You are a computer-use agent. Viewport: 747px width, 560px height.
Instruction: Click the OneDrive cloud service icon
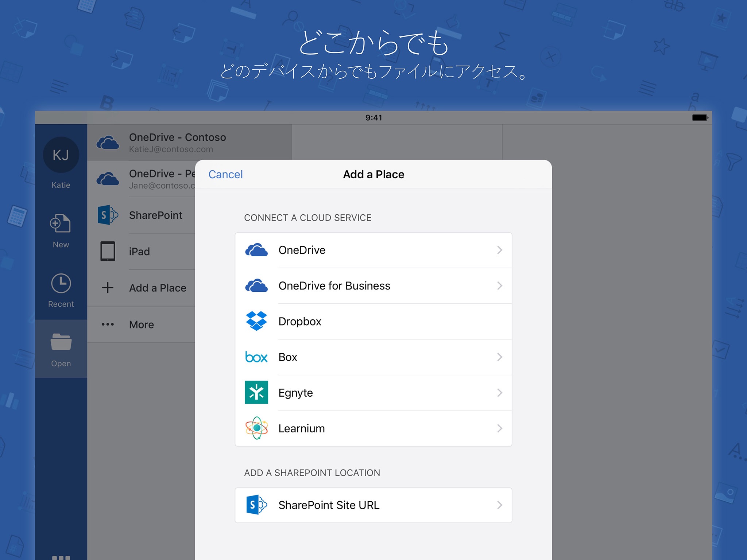pyautogui.click(x=256, y=250)
